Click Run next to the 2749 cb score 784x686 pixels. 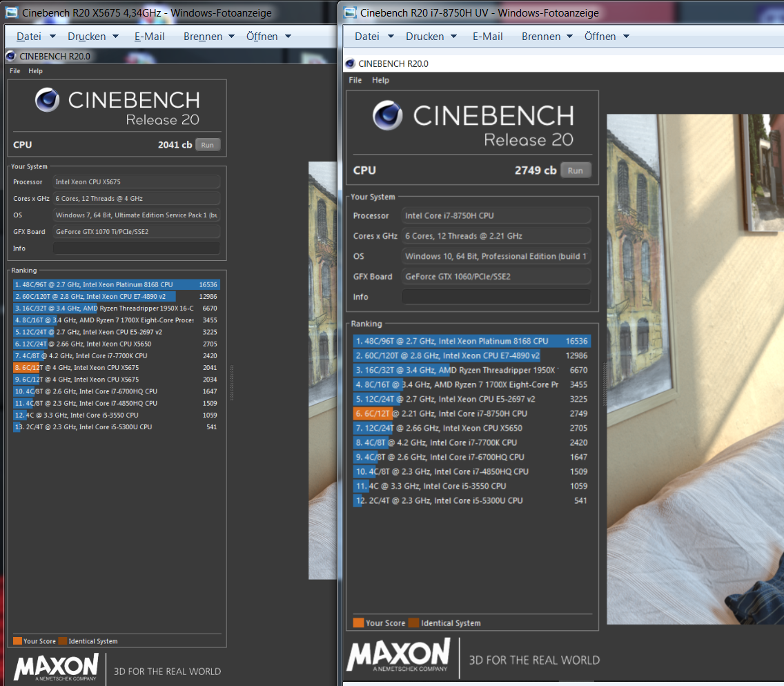pyautogui.click(x=576, y=170)
